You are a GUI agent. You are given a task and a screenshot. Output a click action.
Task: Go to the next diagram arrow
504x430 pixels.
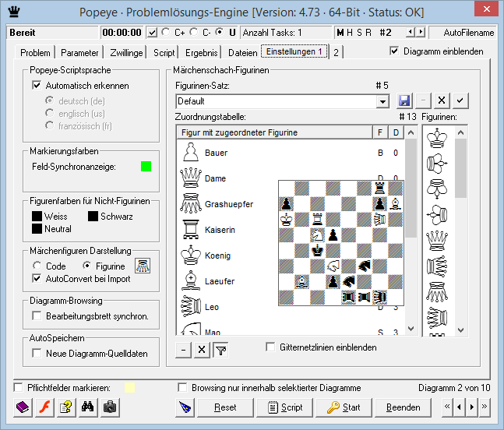471,407
